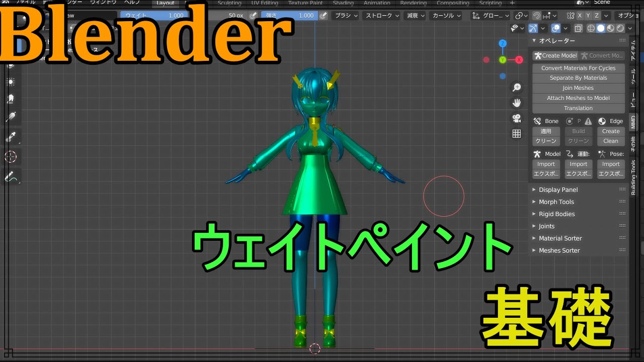This screenshot has height=362, width=644.
Task: Select the 3D Cursor tool
Action: (x=11, y=157)
